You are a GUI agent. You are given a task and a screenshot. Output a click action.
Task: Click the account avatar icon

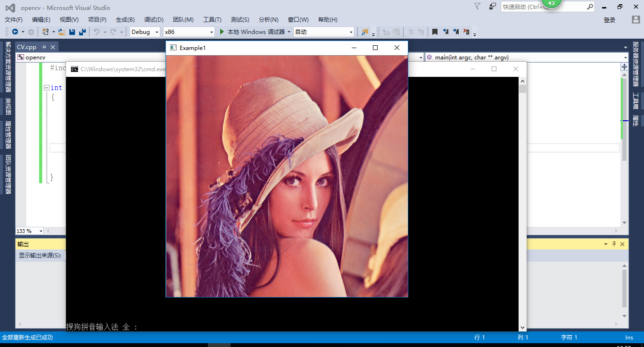click(x=636, y=19)
